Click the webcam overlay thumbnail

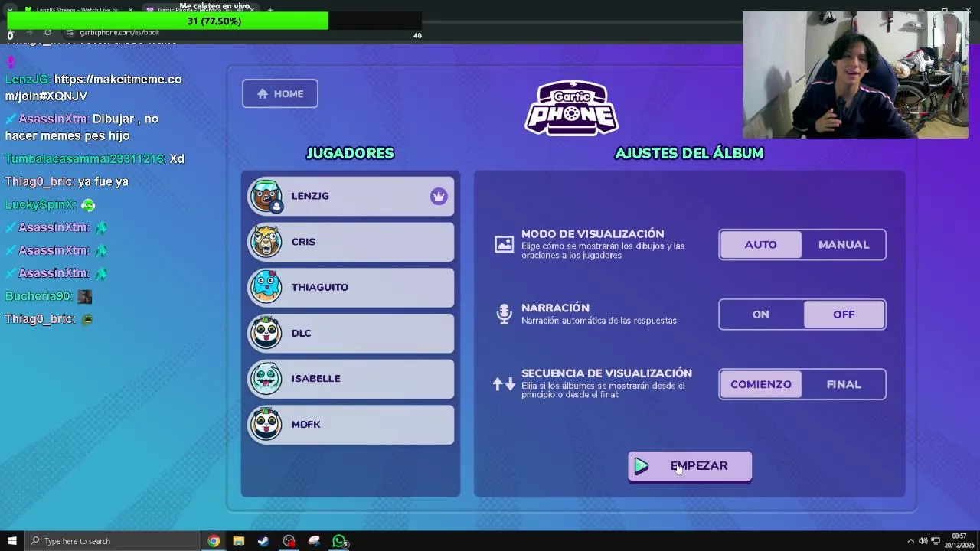coord(855,75)
